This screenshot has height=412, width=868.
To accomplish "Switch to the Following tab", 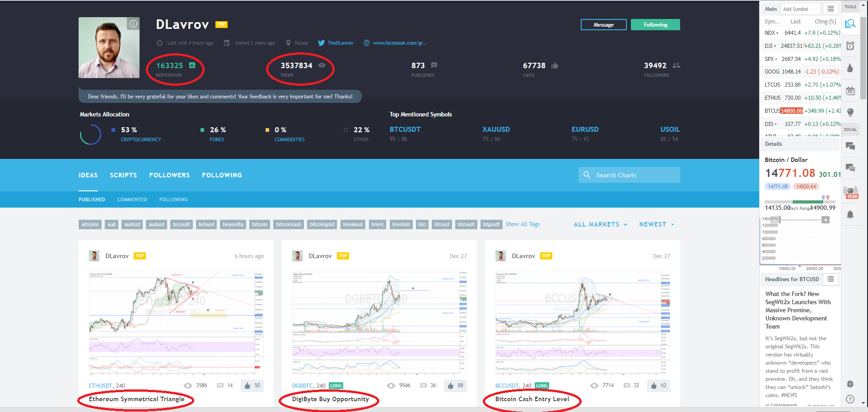I will tap(222, 175).
